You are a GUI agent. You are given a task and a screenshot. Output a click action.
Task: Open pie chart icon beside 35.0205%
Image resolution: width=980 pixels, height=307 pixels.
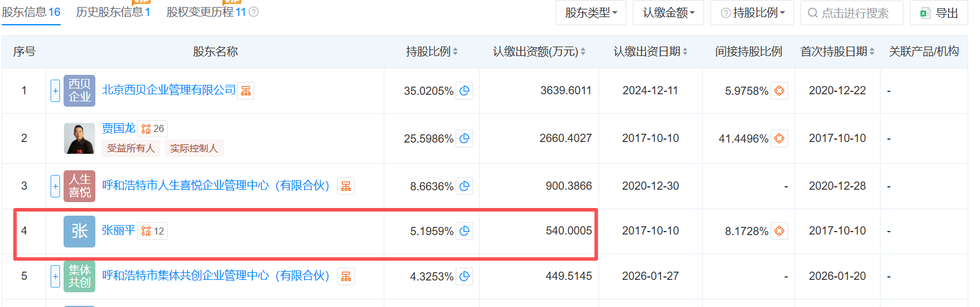pyautogui.click(x=464, y=91)
